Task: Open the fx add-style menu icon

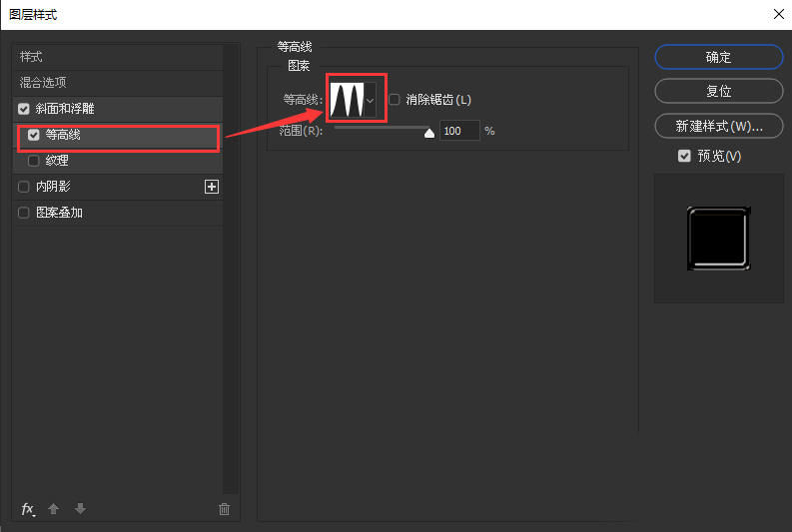Action: click(28, 509)
